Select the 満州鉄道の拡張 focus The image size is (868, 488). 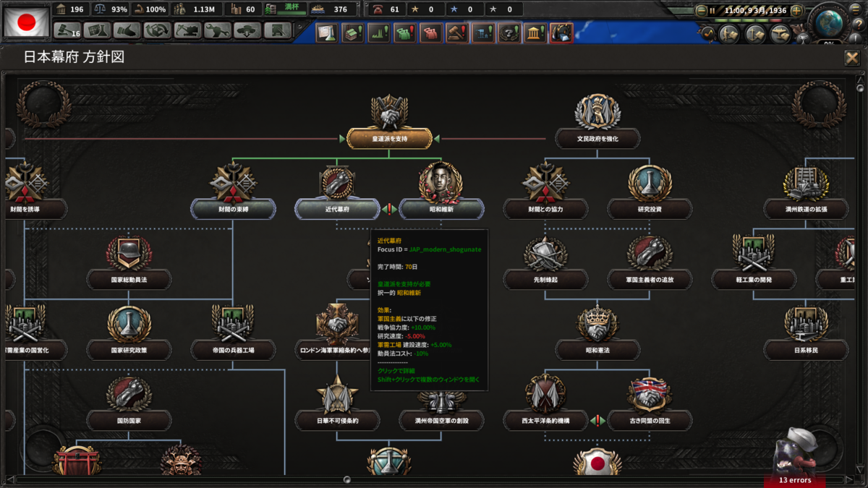tap(806, 209)
